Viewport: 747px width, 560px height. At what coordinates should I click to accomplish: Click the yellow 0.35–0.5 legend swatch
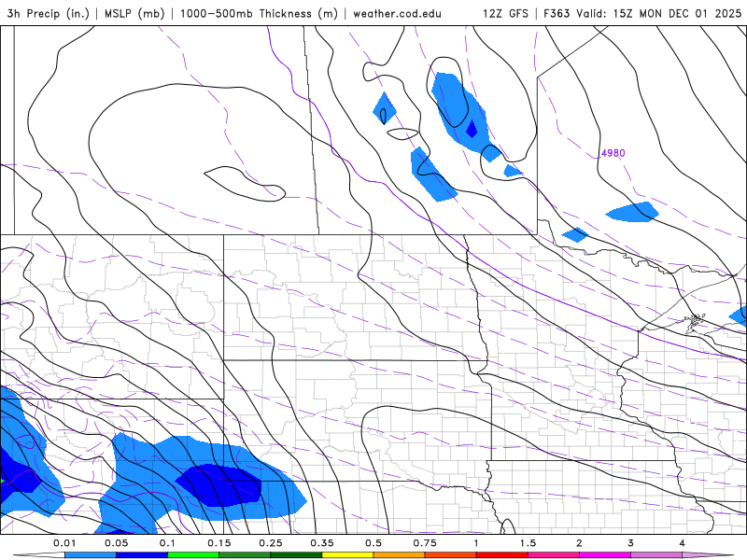point(347,555)
